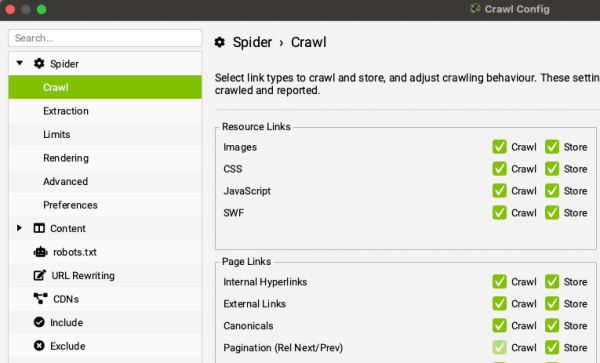Screen dimensions: 600x363
Task: Disable Crawl for Canonicals
Action: [x=499, y=326]
